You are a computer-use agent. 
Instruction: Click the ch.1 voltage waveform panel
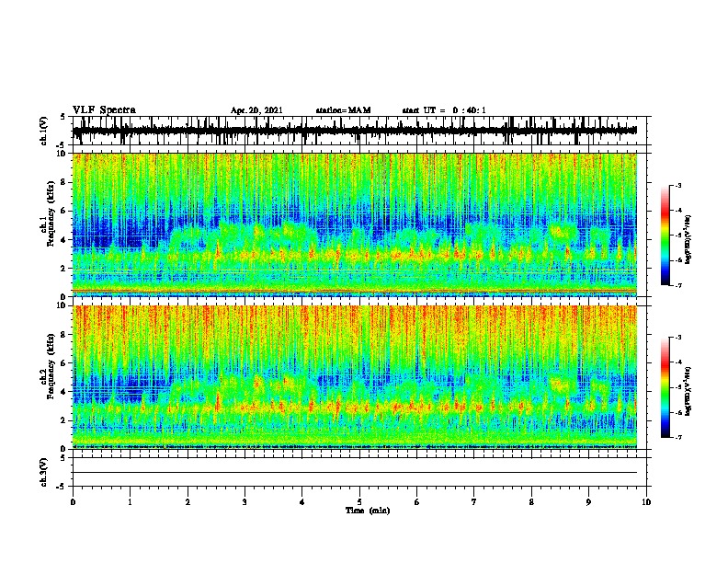[359, 131]
